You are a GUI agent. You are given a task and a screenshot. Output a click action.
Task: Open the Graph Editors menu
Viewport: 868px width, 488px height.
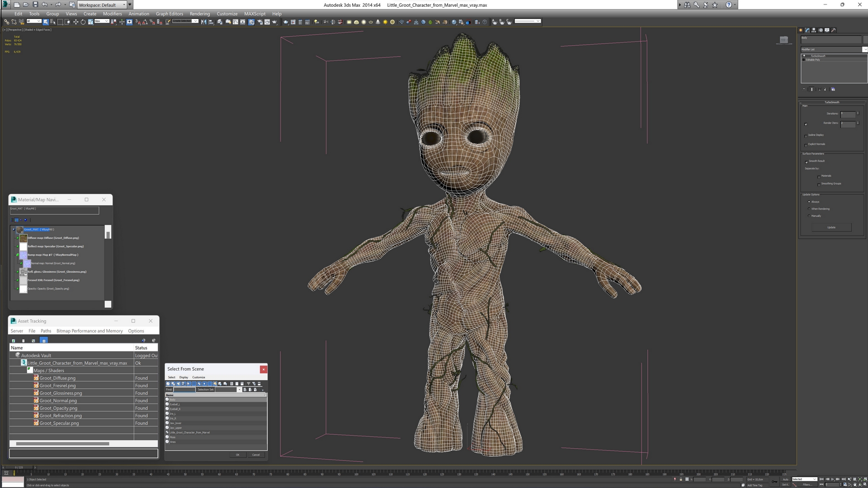tap(169, 14)
